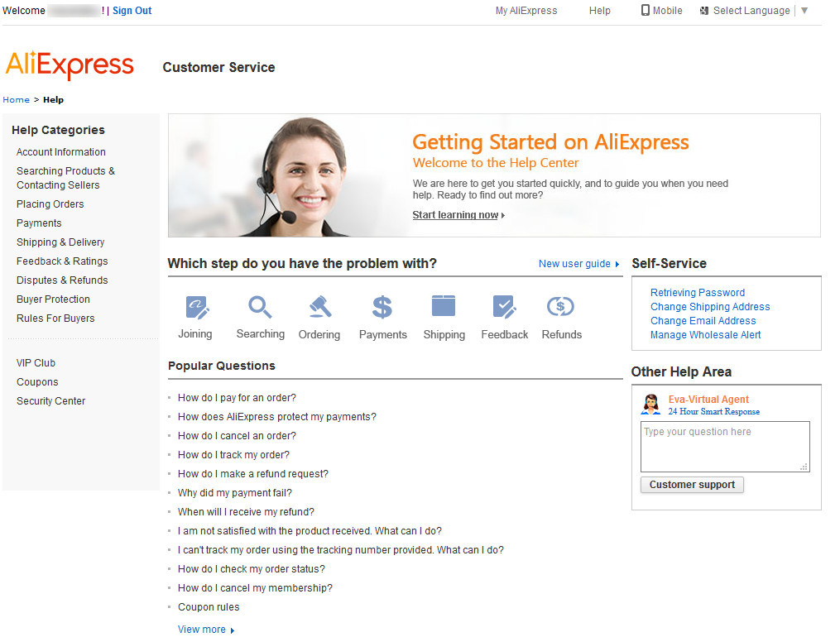Select Disputes & Refunds help category
Screen dimensions: 840x637
tap(62, 280)
